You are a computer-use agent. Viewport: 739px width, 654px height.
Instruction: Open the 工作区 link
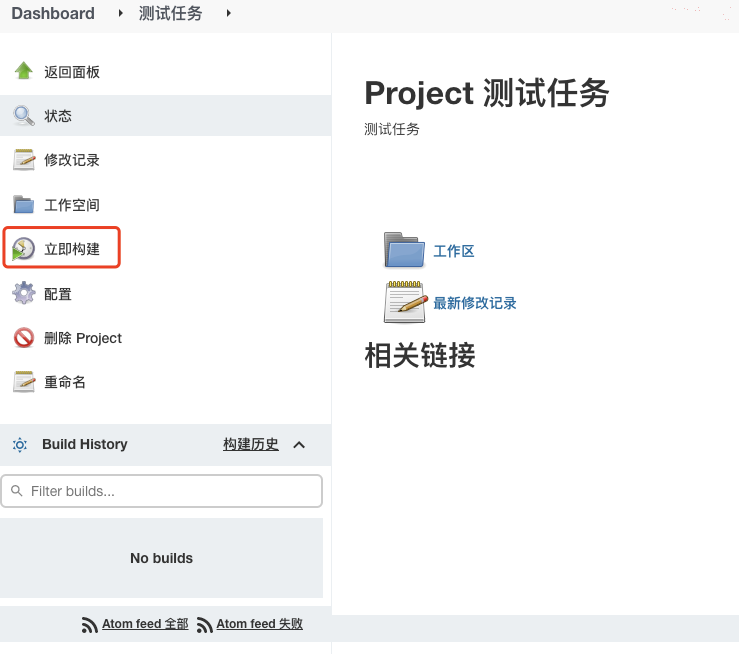[x=454, y=251]
